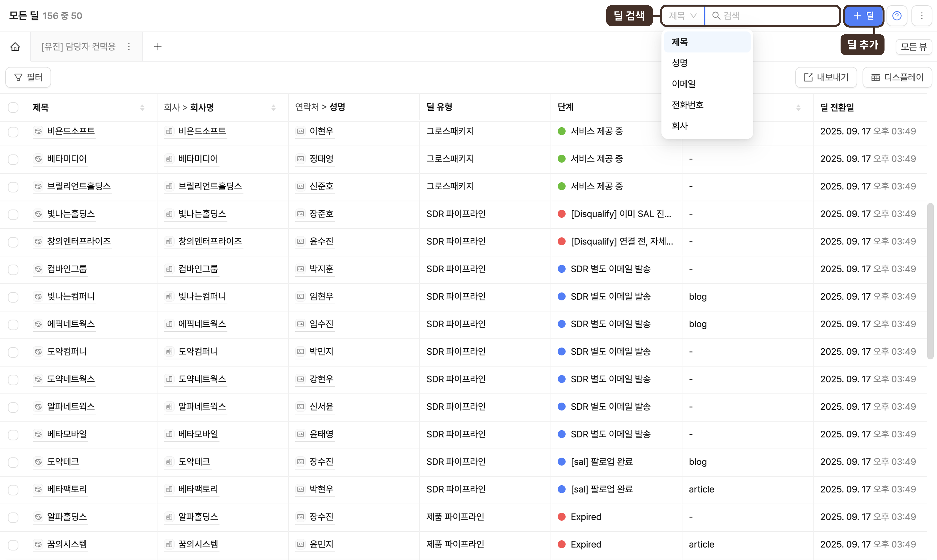This screenshot has height=560, width=937.
Task: Check the 빛나는홀딩스 row checkbox
Action: coord(13,214)
